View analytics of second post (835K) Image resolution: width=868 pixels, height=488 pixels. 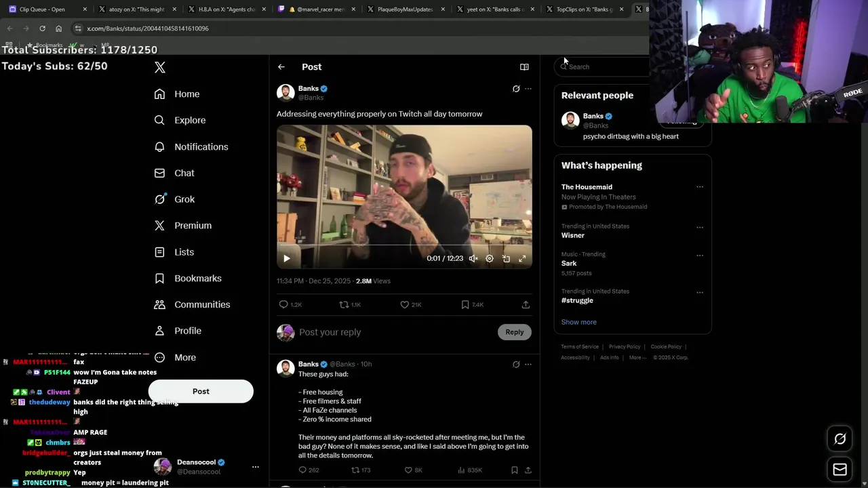coord(470,470)
